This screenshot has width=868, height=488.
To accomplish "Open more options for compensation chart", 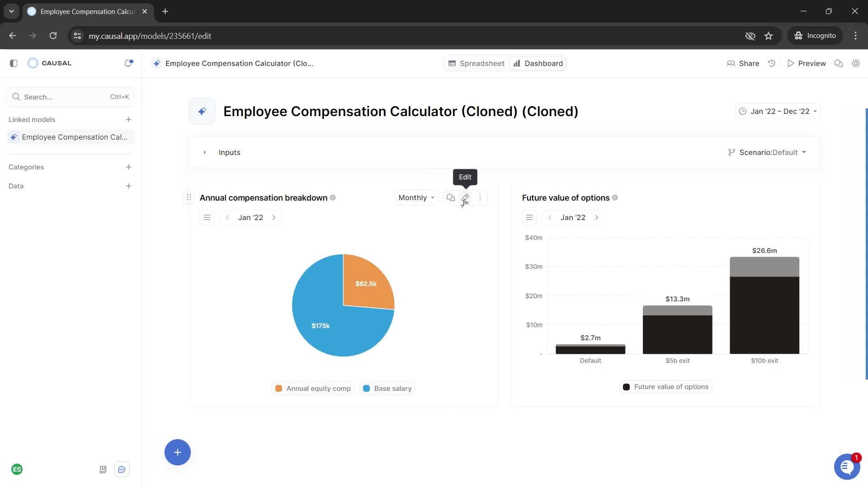I will tap(480, 197).
